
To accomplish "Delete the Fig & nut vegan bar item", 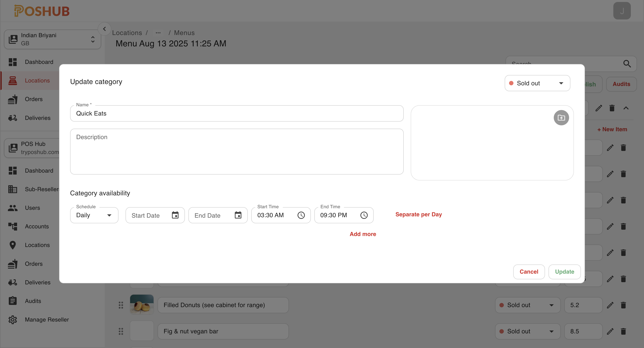I will coord(623,331).
